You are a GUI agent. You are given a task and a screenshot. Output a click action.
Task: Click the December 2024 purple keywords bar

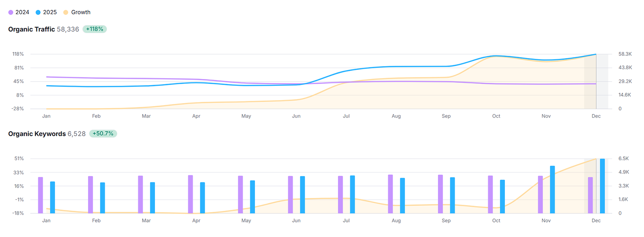tap(590, 195)
